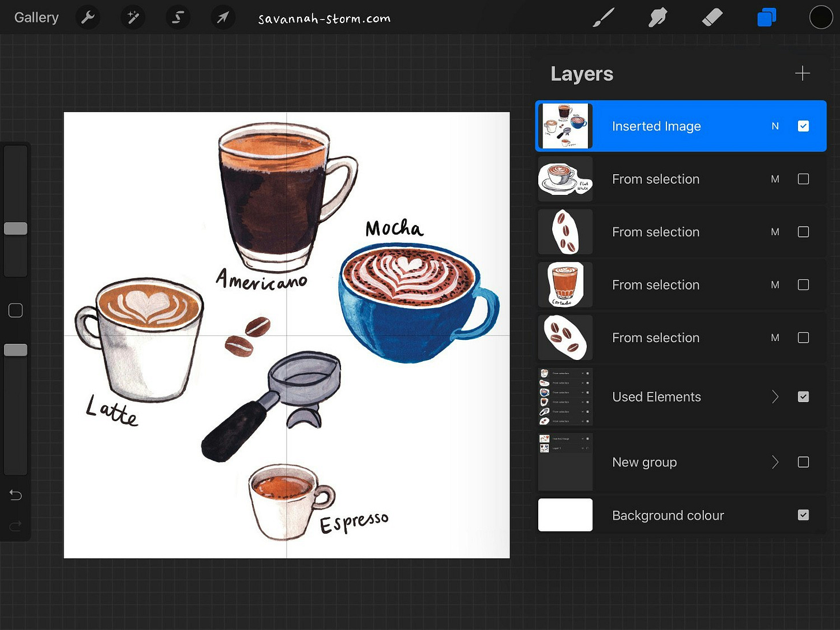
Task: Add a new layer with the plus icon
Action: click(x=802, y=73)
